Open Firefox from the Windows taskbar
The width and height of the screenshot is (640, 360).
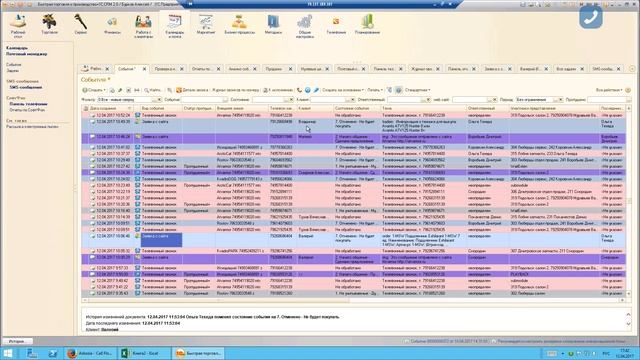(91, 353)
